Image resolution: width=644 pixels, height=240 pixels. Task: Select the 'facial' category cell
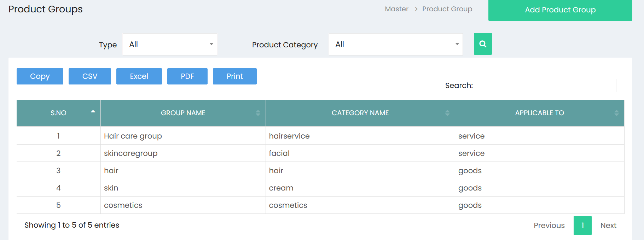pyautogui.click(x=360, y=153)
